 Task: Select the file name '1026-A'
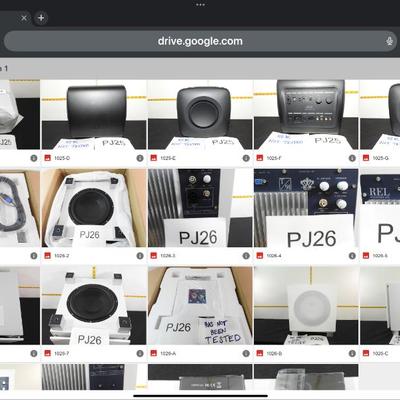pyautogui.click(x=168, y=353)
